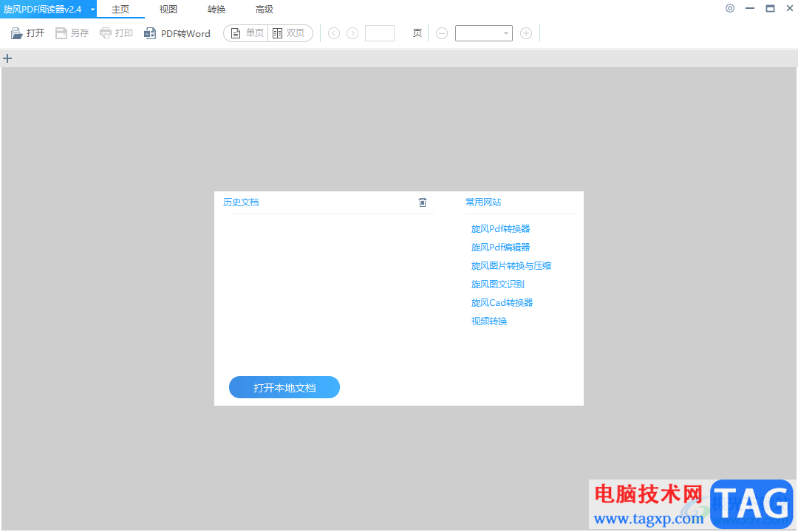Open the 高级 tab
798x532 pixels.
[x=264, y=10]
